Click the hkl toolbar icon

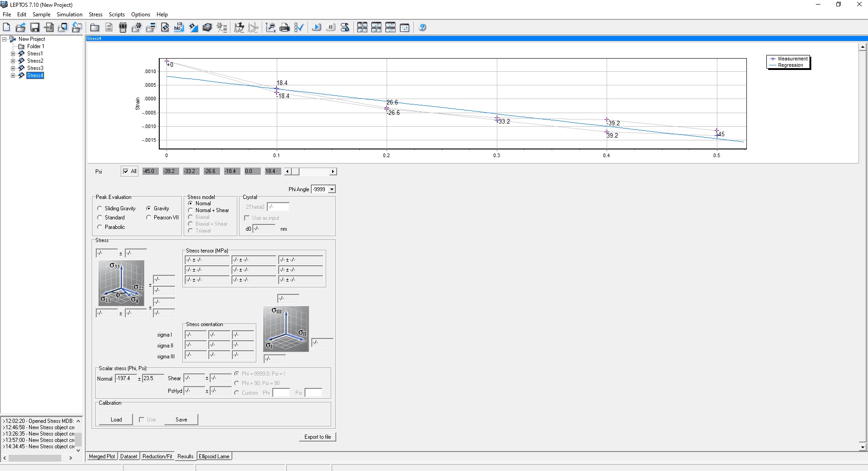[179, 28]
